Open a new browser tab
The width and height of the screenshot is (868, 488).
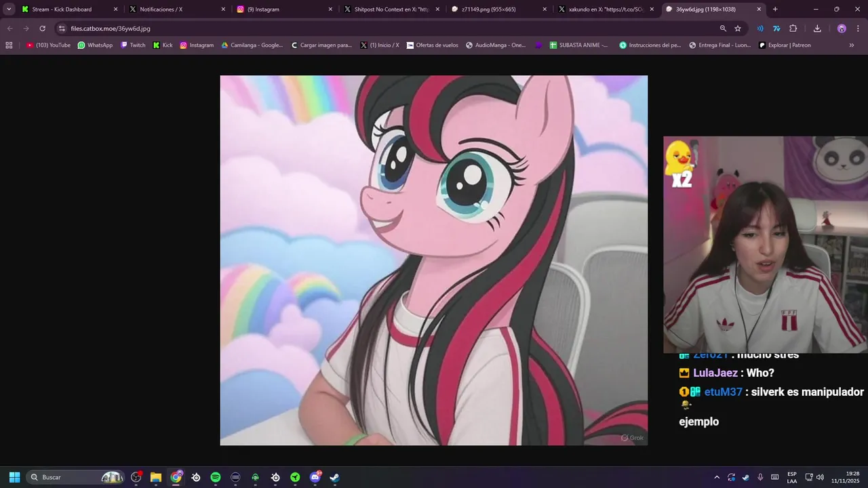tap(775, 9)
